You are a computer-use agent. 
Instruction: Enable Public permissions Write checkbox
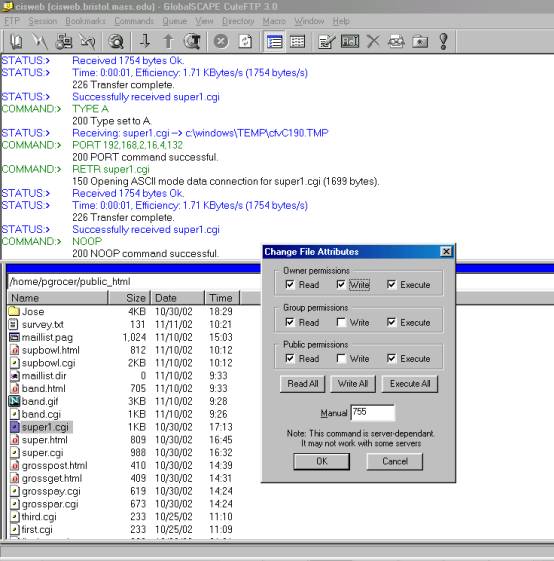click(x=341, y=358)
